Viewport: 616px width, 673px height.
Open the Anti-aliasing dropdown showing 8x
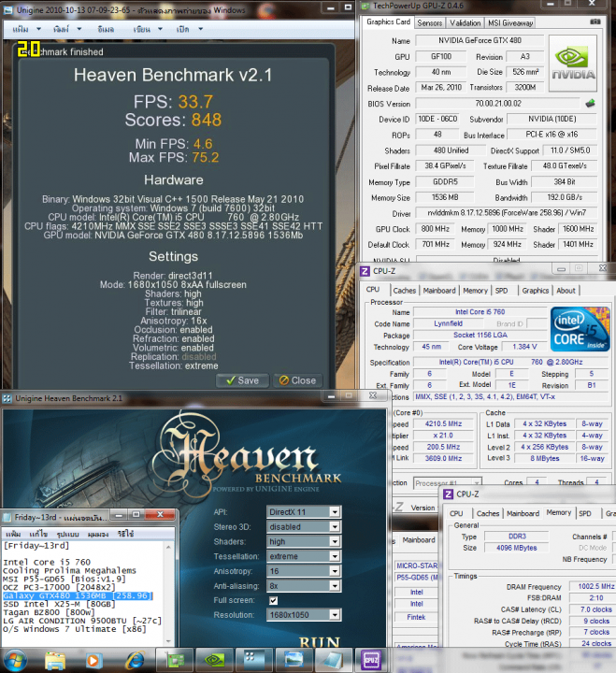point(304,586)
